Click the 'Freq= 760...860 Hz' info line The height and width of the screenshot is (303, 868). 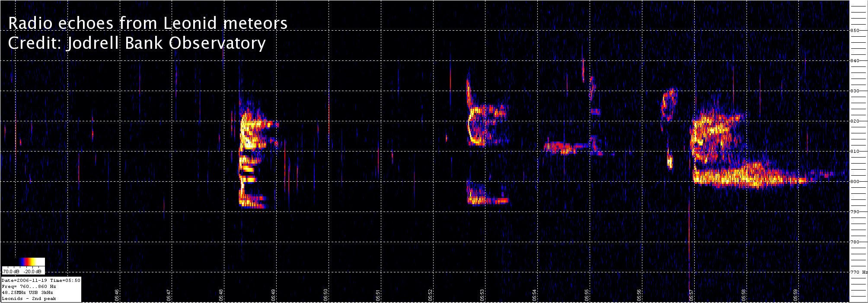[x=29, y=287]
